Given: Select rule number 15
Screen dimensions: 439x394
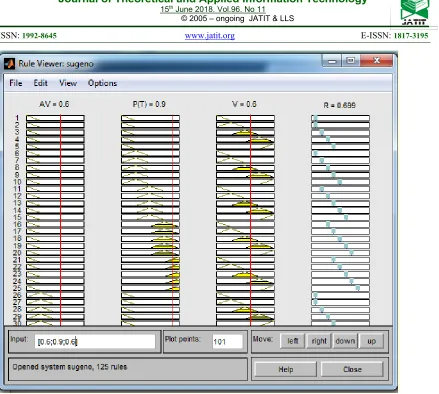Looking at the screenshot, I should (x=17, y=217).
